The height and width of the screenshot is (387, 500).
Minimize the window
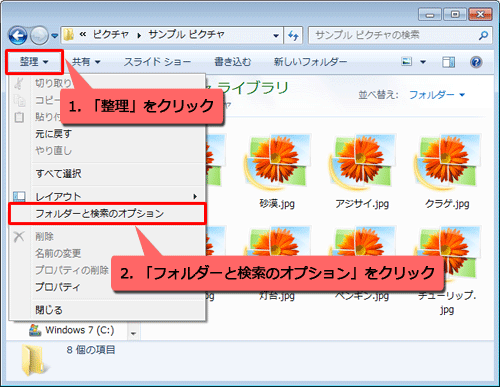pos(430,14)
